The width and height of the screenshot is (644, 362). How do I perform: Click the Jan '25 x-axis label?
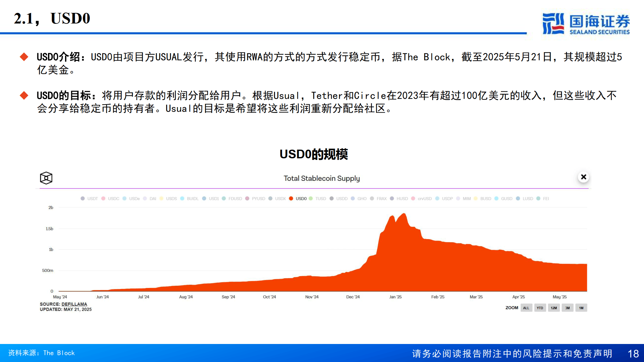coord(395,297)
